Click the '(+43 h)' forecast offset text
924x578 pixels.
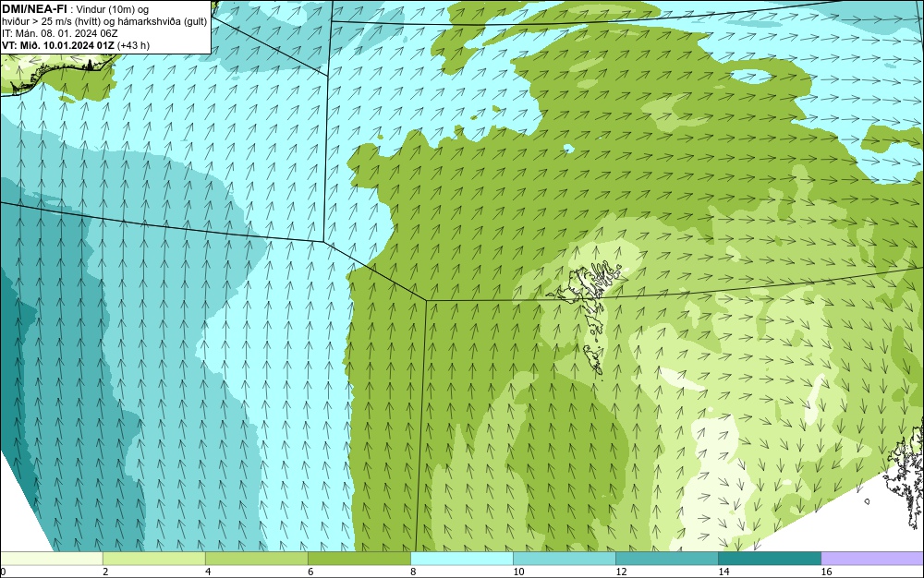click(134, 45)
